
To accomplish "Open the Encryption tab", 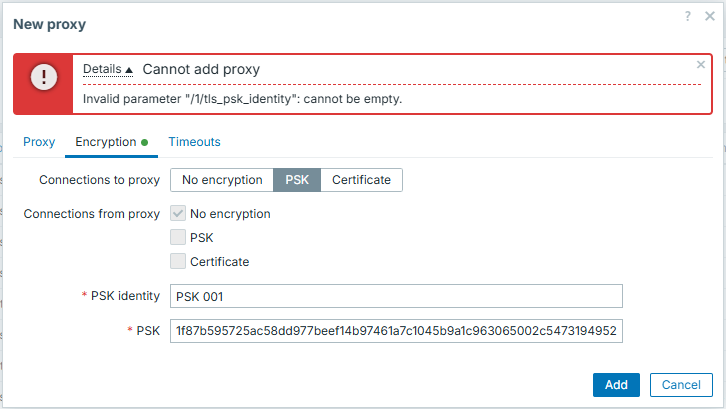I will (x=106, y=142).
